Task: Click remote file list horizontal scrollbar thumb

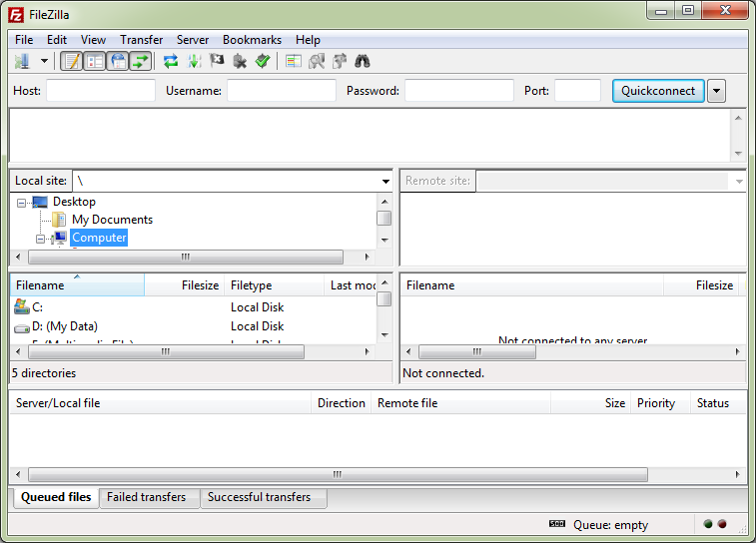Action: 476,351
